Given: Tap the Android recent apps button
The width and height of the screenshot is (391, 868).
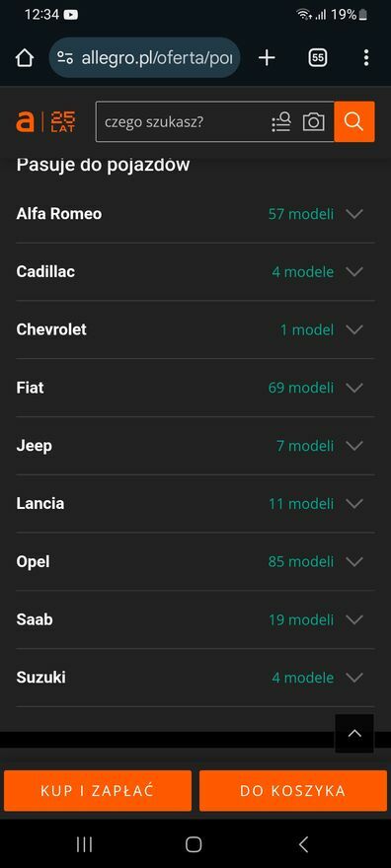Looking at the screenshot, I should pos(84,844).
